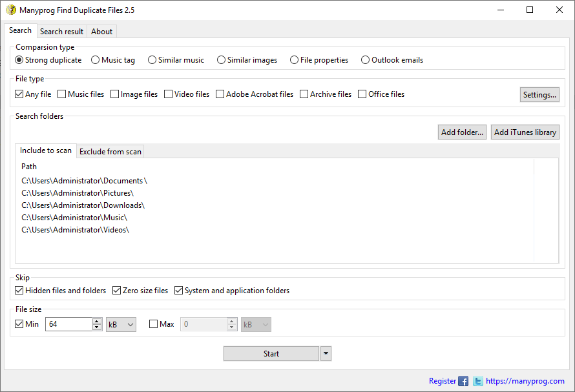This screenshot has height=392, width=575.
Task: Switch to the Search result tab
Action: pyautogui.click(x=61, y=32)
